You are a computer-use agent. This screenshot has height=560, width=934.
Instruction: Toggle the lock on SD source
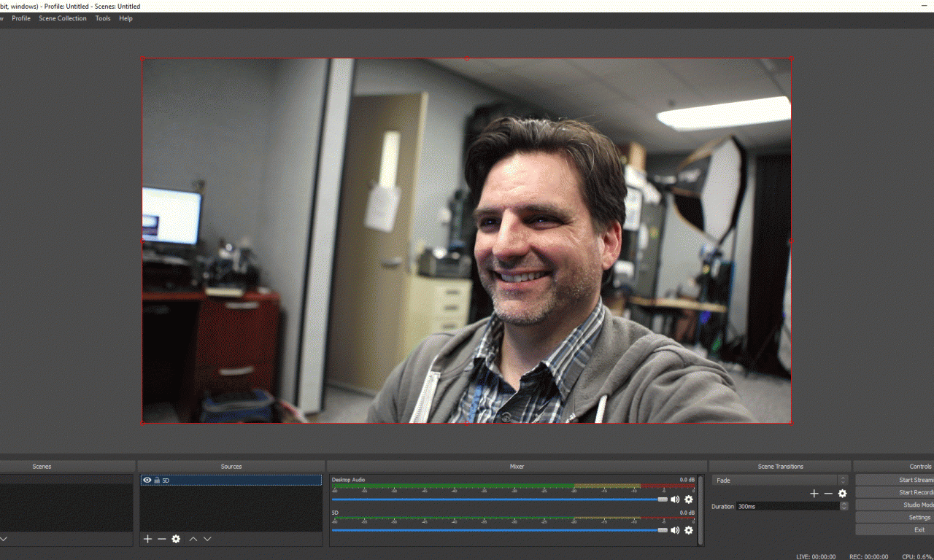coord(157,481)
